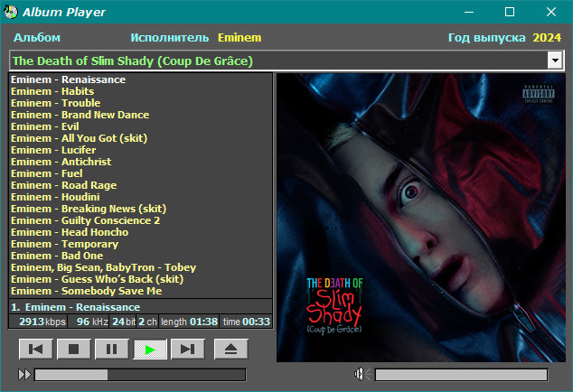This screenshot has width=573, height=392.
Task: Stop playback with the Stop button
Action: coord(73,350)
